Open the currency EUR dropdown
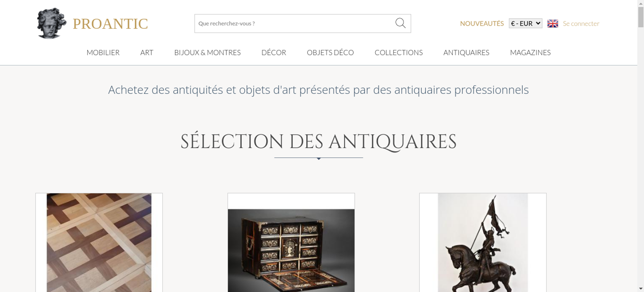 tap(526, 23)
